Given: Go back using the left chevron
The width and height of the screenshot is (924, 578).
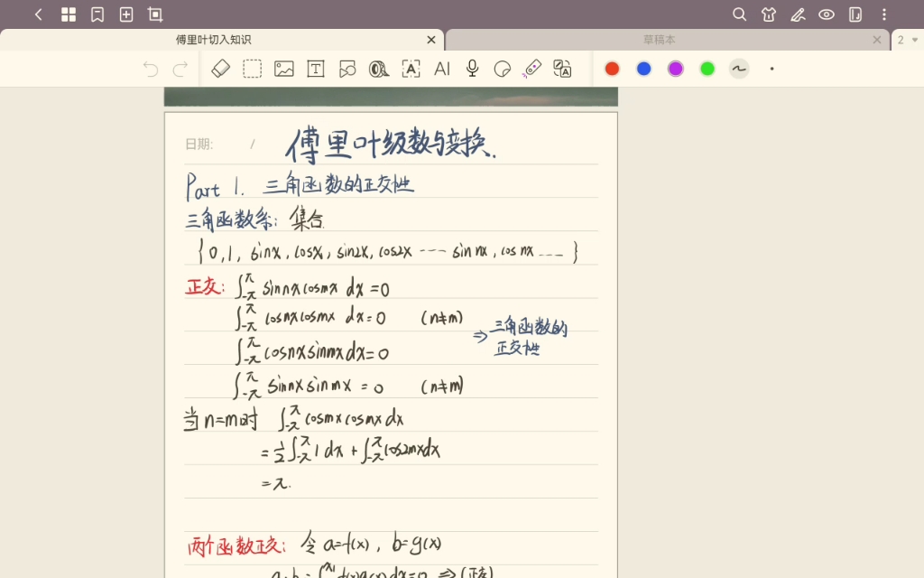Looking at the screenshot, I should (x=37, y=14).
